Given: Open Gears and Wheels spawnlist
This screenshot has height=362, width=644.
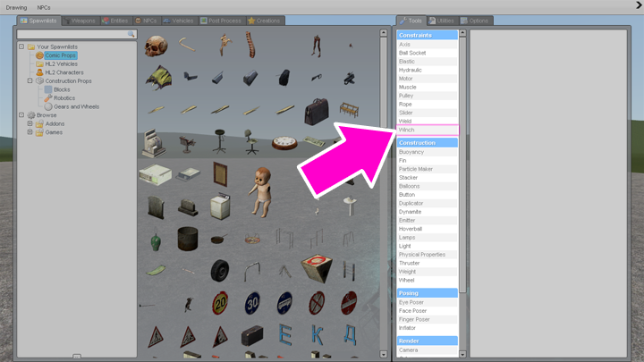Looking at the screenshot, I should 76,106.
